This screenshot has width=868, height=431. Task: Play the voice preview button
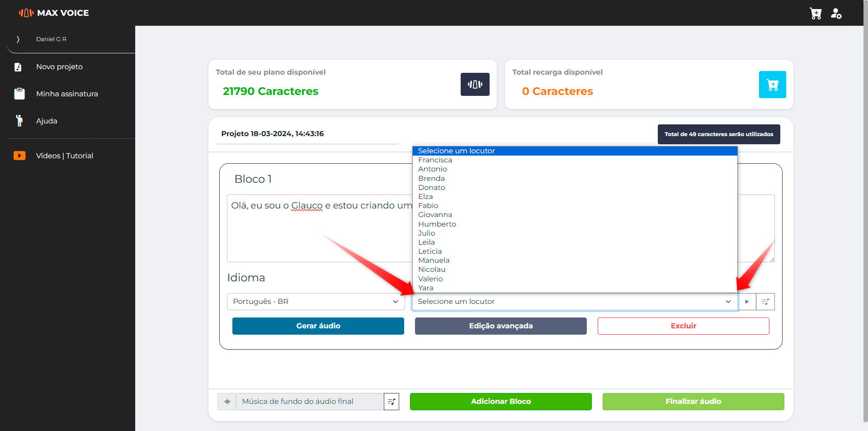pyautogui.click(x=747, y=302)
